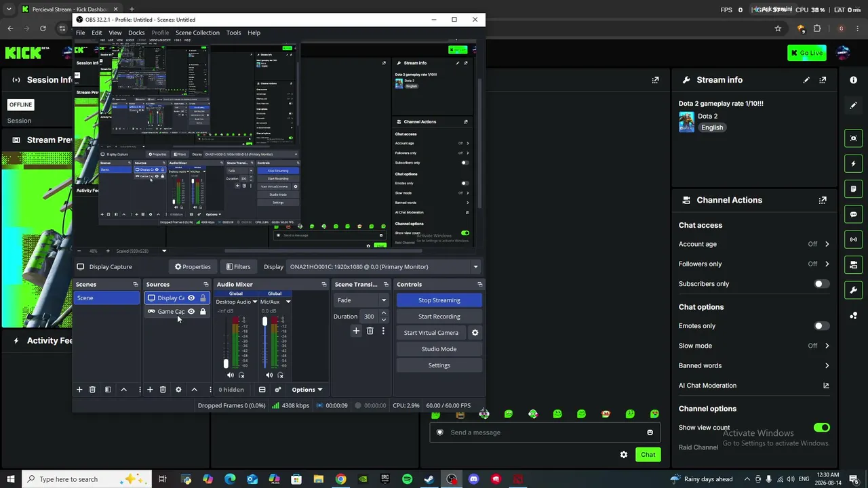Open the OBS Tools menu
This screenshot has height=488, width=868.
coord(233,33)
